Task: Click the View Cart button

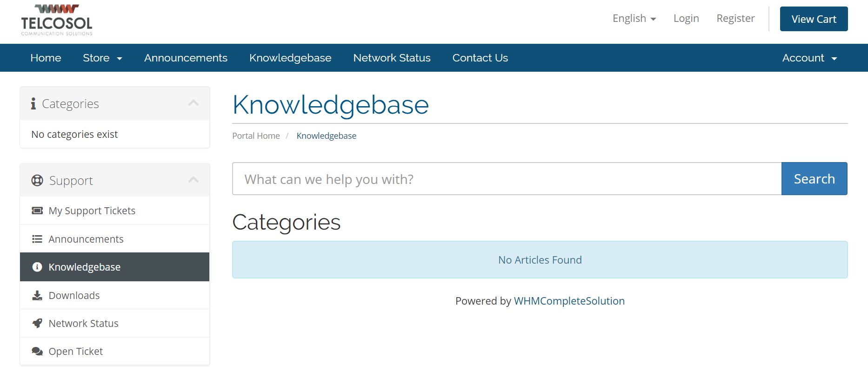Action: (814, 19)
